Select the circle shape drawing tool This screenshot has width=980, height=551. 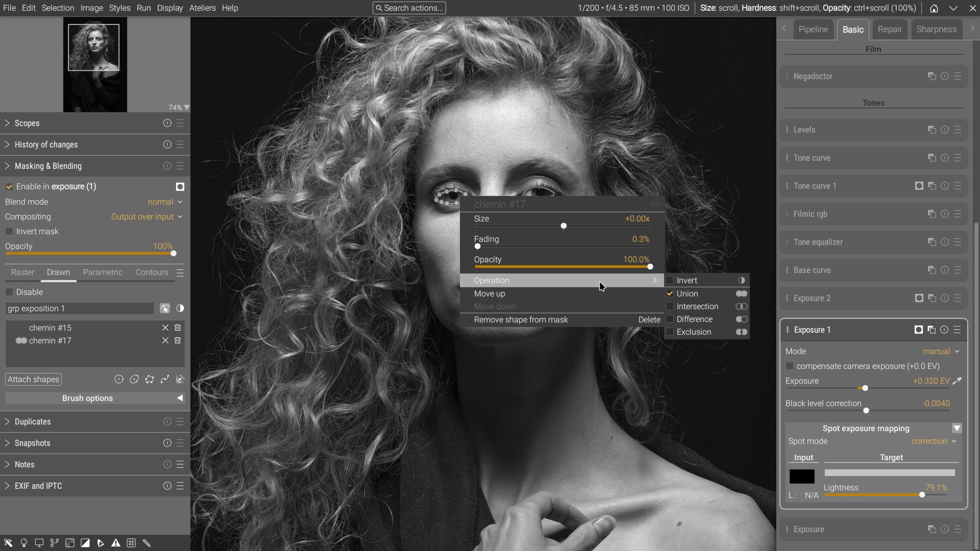[x=119, y=379]
